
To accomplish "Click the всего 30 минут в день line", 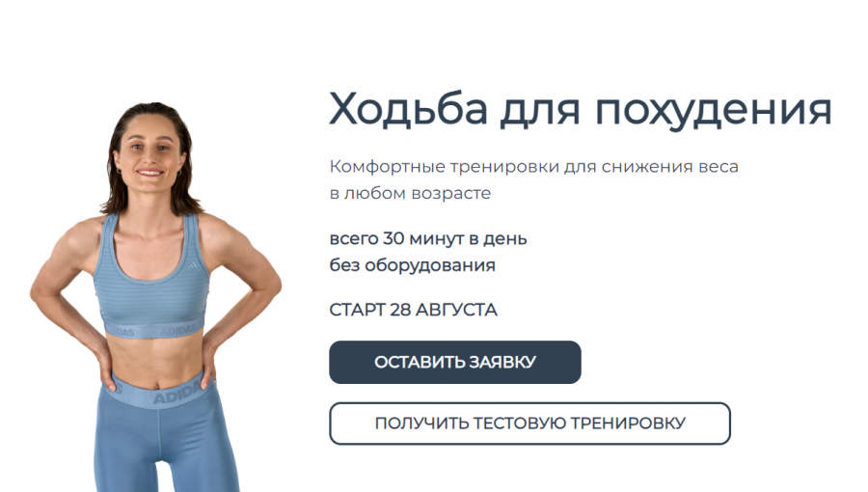I will (x=428, y=238).
